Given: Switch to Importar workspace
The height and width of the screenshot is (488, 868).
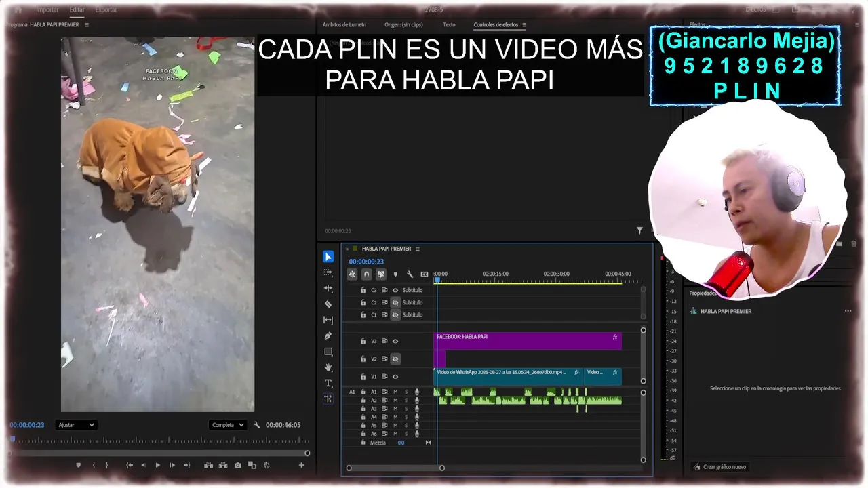Looking at the screenshot, I should (47, 10).
